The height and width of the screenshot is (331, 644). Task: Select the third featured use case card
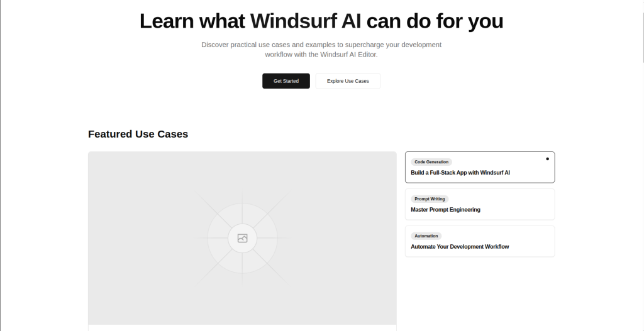480,241
